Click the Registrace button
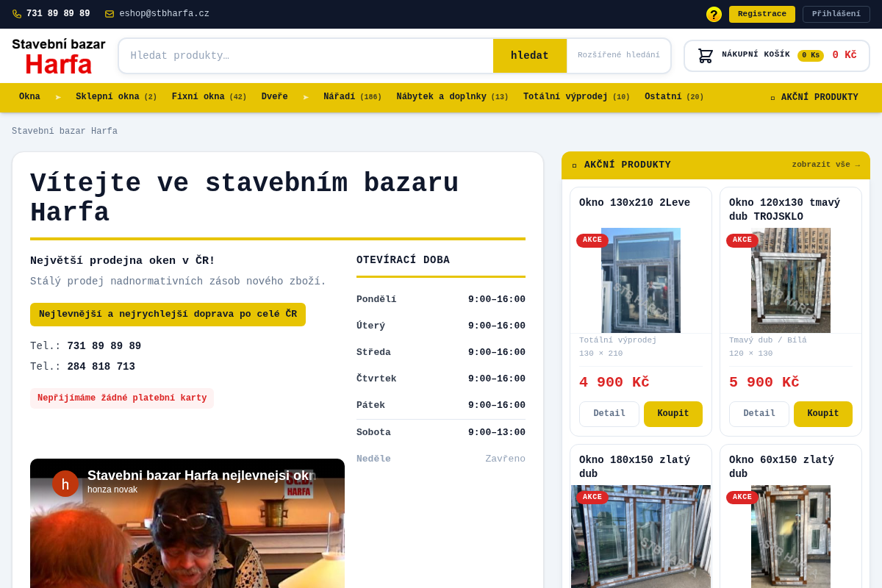The height and width of the screenshot is (588, 882). pos(762,15)
